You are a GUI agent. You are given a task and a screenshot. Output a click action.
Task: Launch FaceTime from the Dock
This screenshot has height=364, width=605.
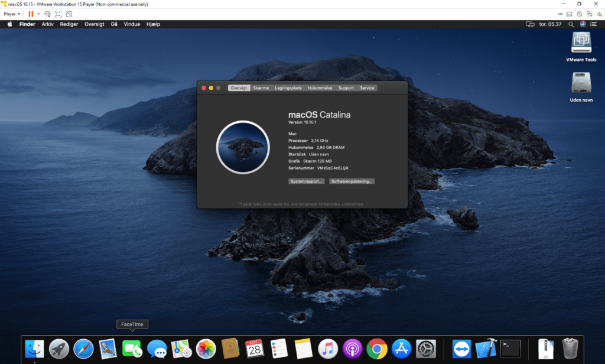coord(132,349)
